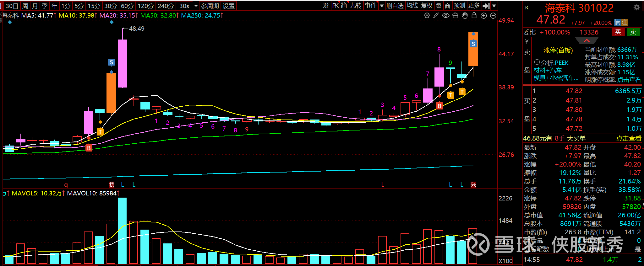644x266 pixels.
Task: Select the 240分 period tab
Action: pyautogui.click(x=166, y=6)
